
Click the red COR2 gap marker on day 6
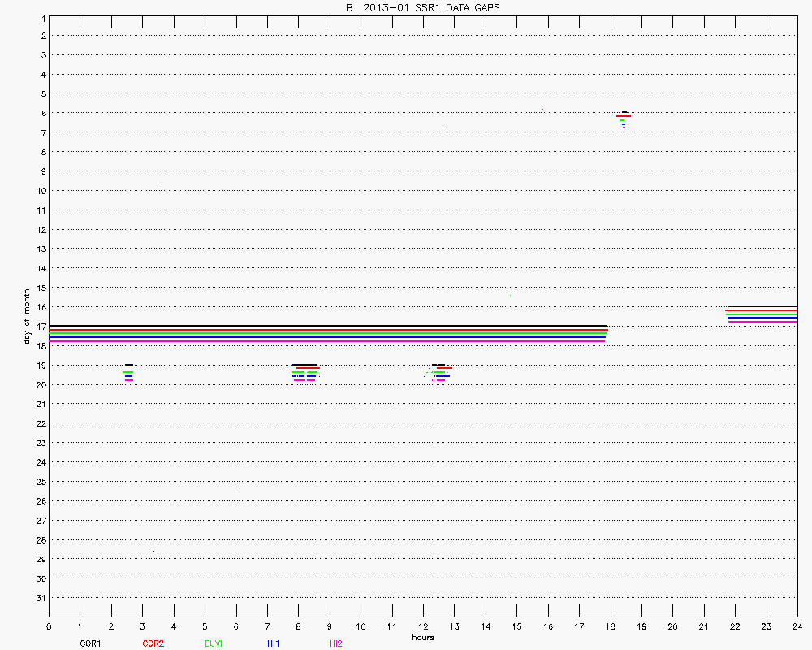click(x=624, y=116)
